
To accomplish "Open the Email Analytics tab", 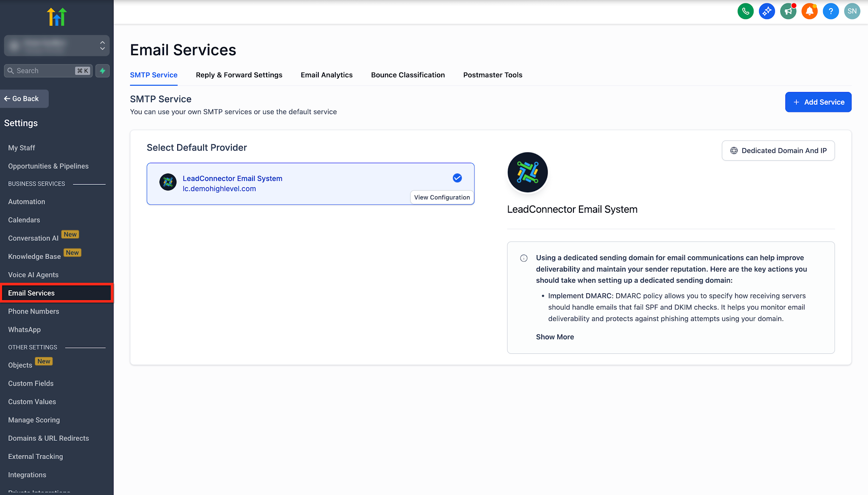I will 326,75.
